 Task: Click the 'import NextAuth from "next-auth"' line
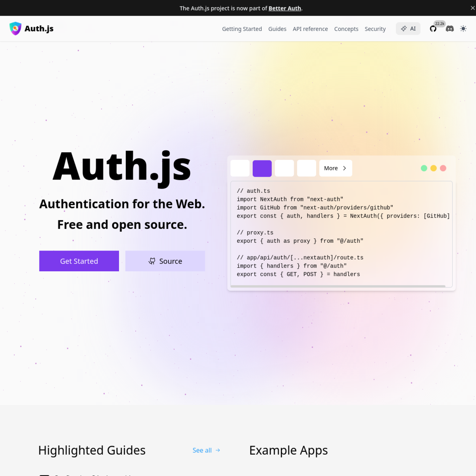pos(290,199)
